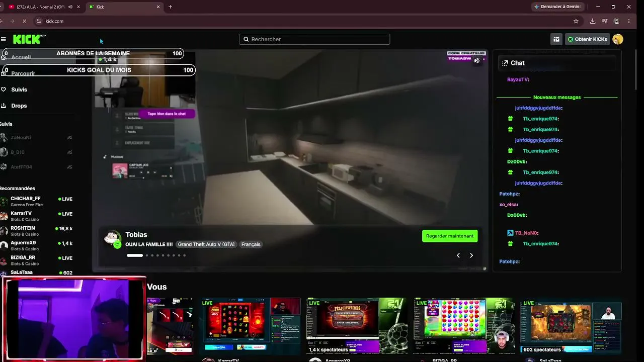Image resolution: width=644 pixels, height=362 pixels.
Task: Open site information icon beside kick.com
Action: 39,21
